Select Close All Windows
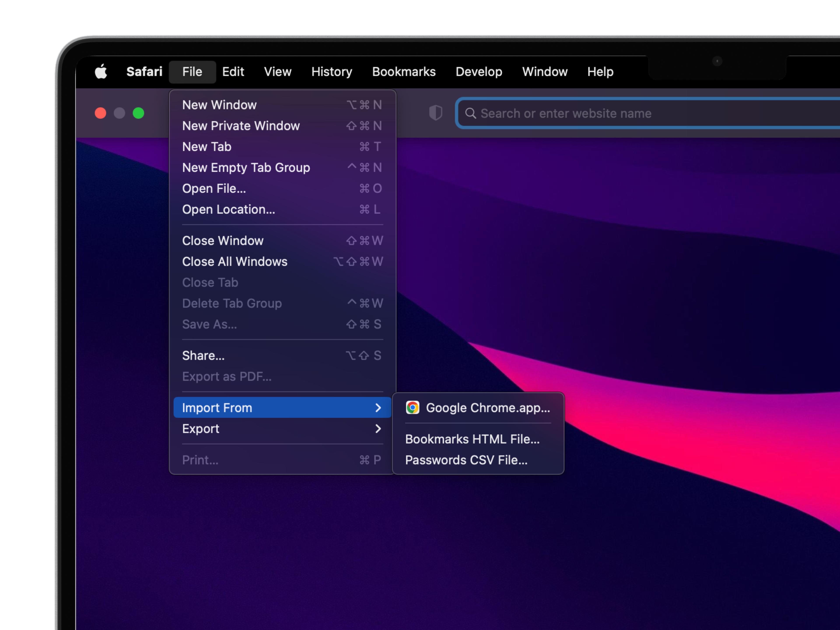Viewport: 840px width, 630px height. pos(234,262)
